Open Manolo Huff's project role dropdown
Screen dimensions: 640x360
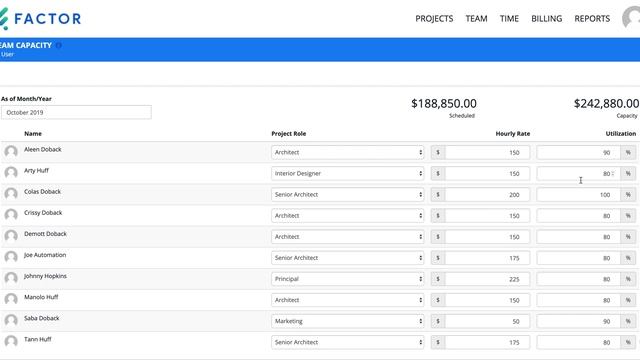347,300
